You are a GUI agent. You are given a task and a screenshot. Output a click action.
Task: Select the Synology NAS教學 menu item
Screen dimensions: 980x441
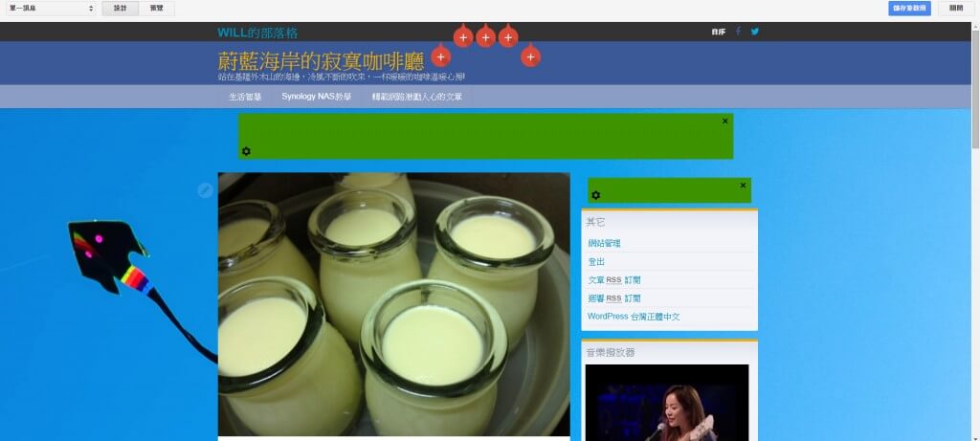[x=316, y=97]
